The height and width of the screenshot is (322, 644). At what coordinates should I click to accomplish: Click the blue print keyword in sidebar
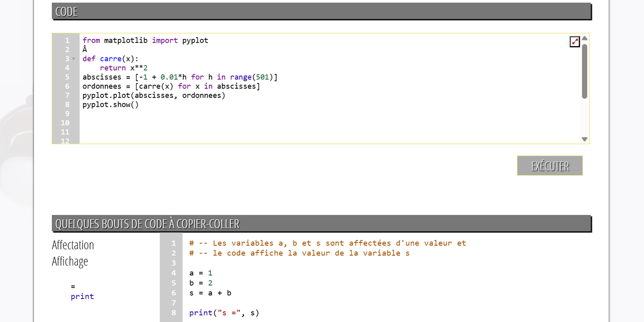pyautogui.click(x=82, y=296)
